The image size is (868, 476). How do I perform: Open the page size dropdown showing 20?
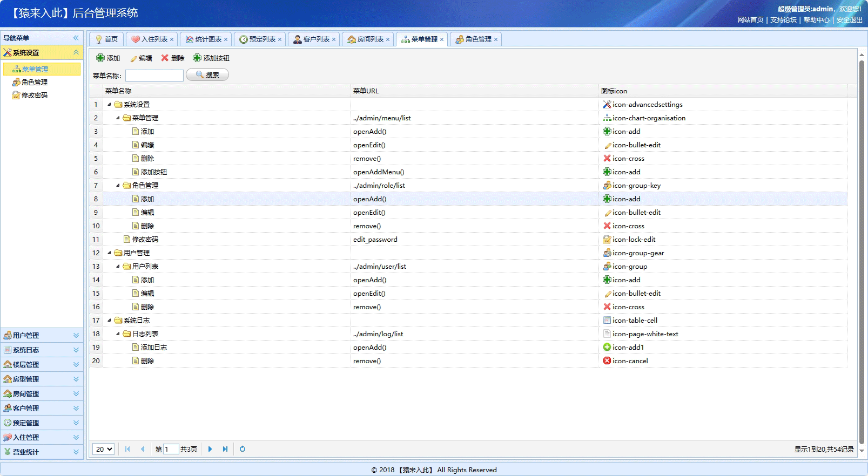tap(103, 449)
